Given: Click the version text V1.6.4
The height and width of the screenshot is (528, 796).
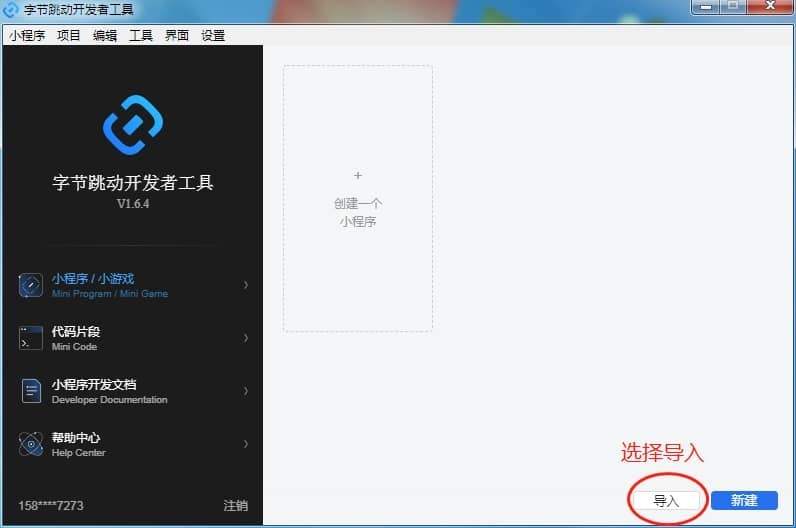Looking at the screenshot, I should pyautogui.click(x=133, y=204).
